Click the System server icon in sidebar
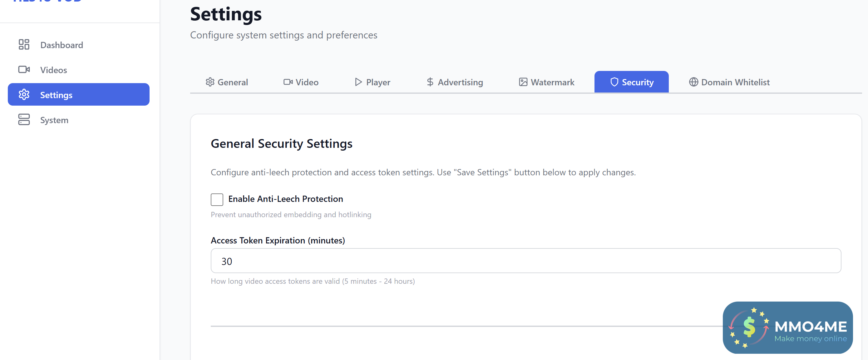The image size is (868, 360). pyautogui.click(x=24, y=120)
